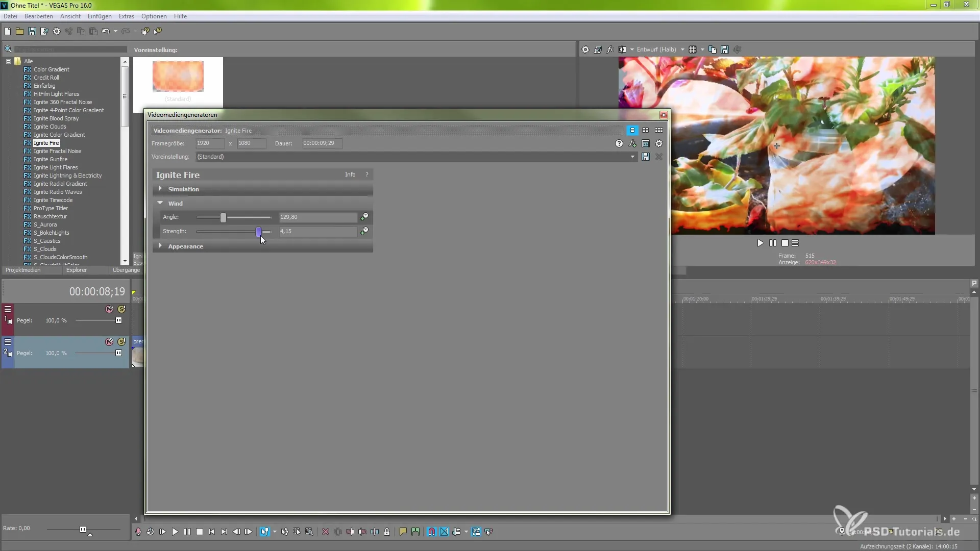The image size is (980, 551).
Task: Save snapshot to file in the preview toolbar
Action: click(725, 49)
